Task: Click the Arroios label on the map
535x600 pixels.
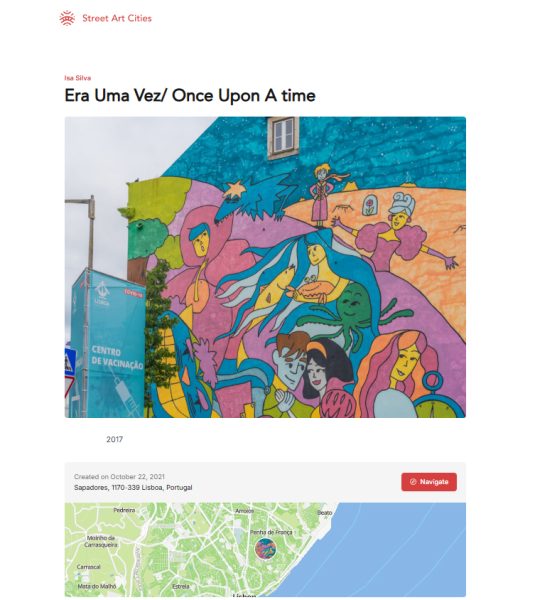Action: point(245,511)
